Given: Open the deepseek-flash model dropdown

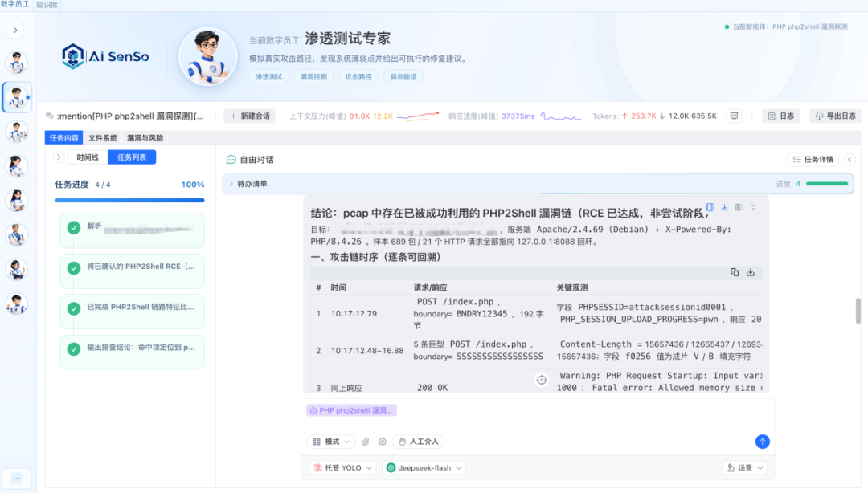Looking at the screenshot, I should pos(424,467).
